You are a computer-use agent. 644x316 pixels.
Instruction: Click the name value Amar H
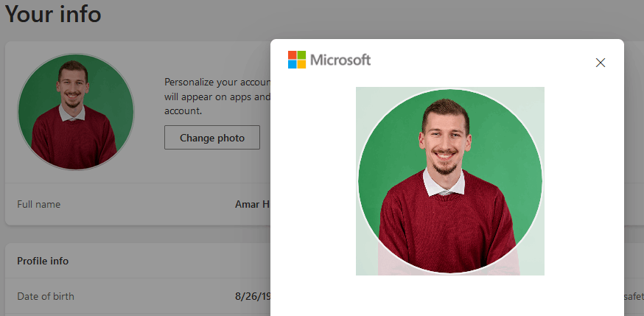pyautogui.click(x=253, y=204)
